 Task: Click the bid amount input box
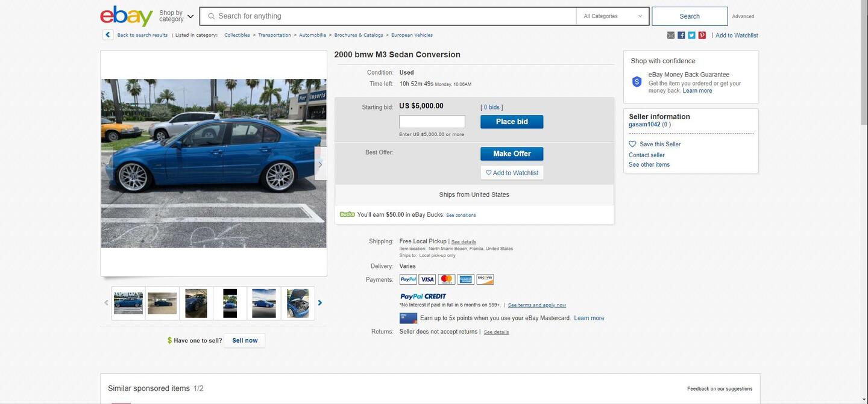tap(432, 122)
